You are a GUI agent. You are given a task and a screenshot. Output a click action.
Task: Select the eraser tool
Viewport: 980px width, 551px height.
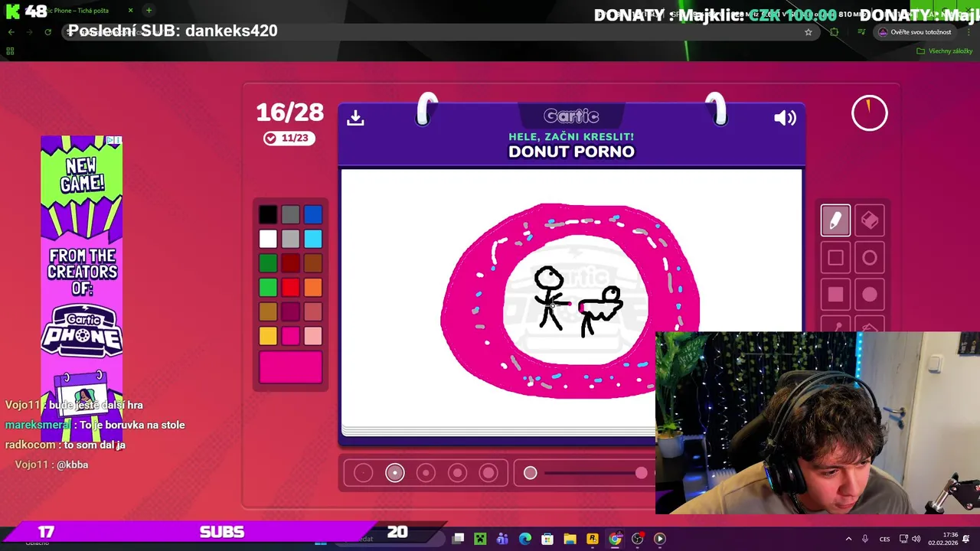[x=870, y=220]
